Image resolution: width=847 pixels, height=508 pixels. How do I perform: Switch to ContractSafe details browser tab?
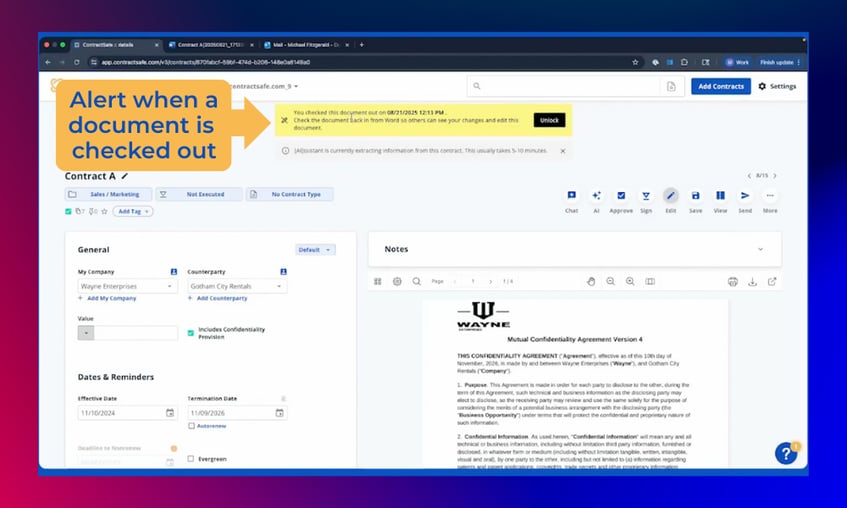click(116, 45)
